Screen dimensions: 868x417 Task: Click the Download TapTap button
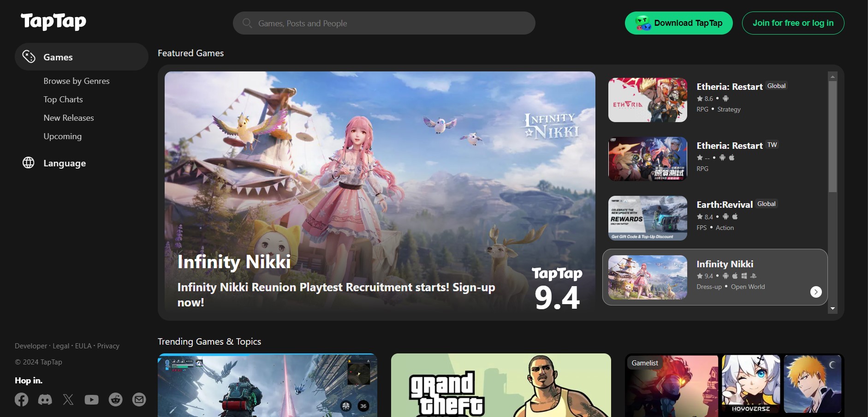click(x=679, y=23)
